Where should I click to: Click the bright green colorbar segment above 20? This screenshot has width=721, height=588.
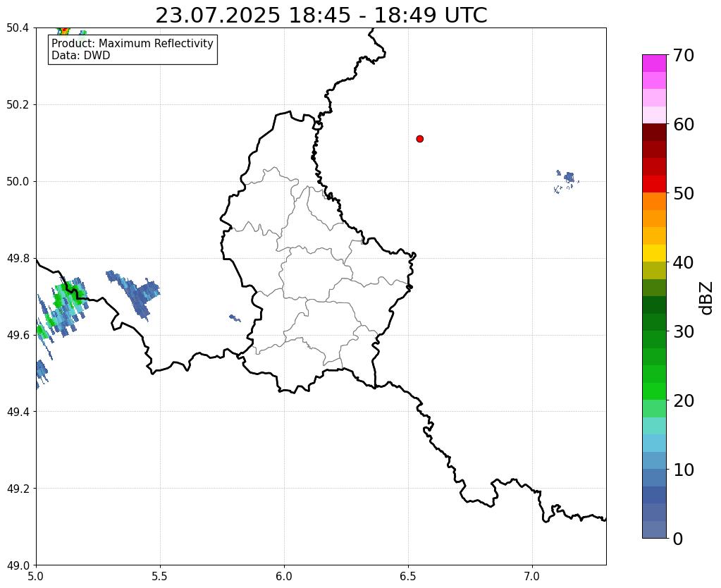tap(654, 391)
